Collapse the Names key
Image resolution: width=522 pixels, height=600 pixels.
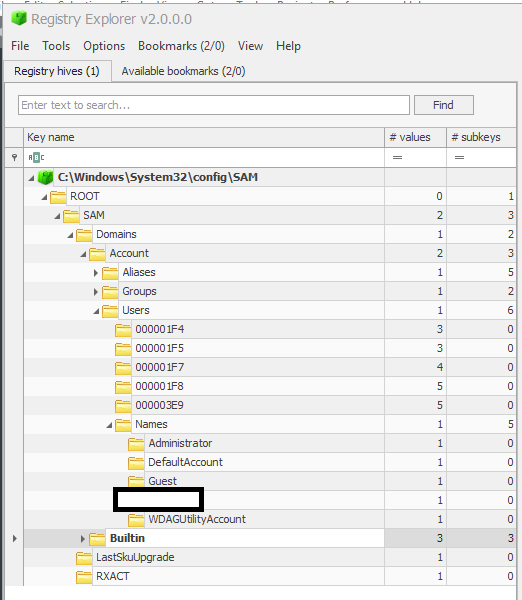pos(109,425)
